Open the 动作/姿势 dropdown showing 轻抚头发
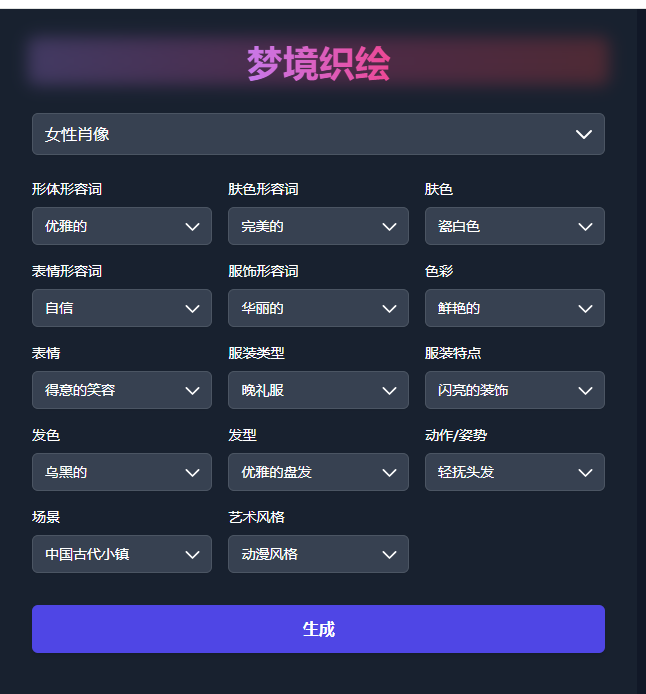Viewport: 646px width, 694px height. point(515,472)
